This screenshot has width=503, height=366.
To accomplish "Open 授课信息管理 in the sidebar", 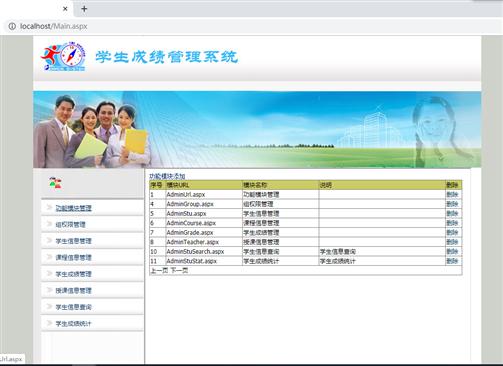I will coord(73,290).
